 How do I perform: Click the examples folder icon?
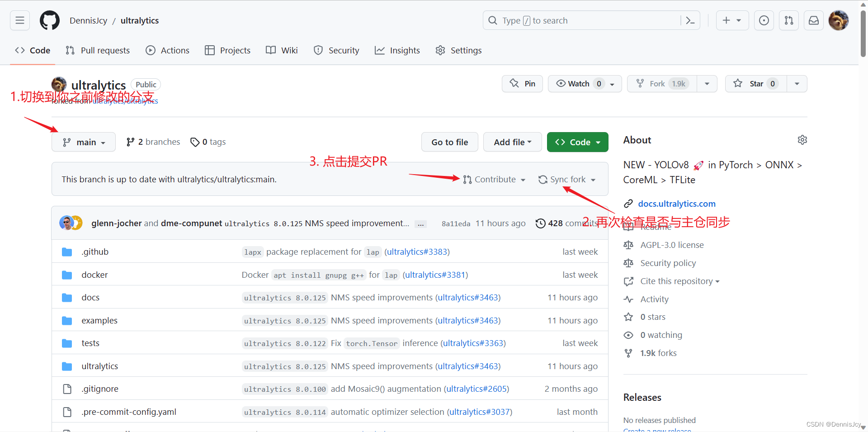pos(67,321)
